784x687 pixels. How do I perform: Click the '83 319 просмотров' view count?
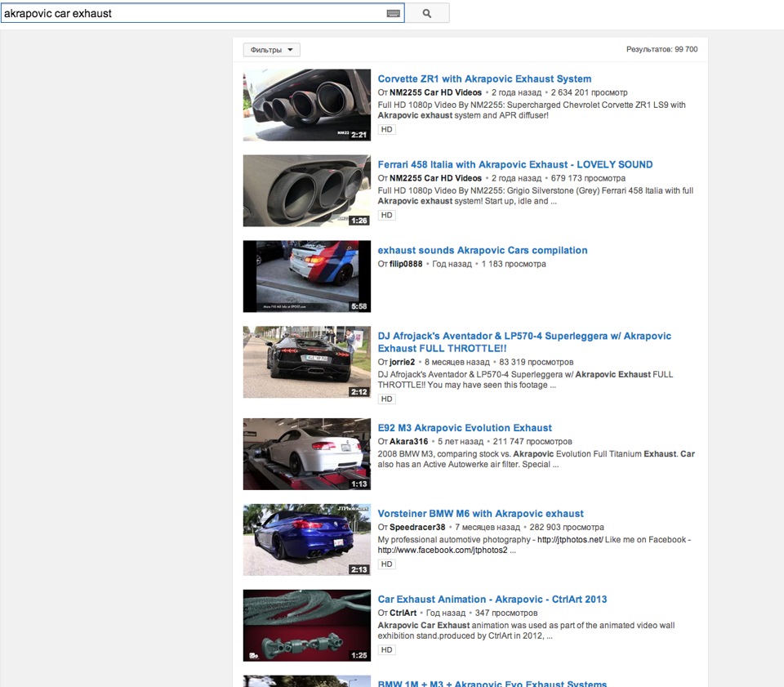(537, 362)
